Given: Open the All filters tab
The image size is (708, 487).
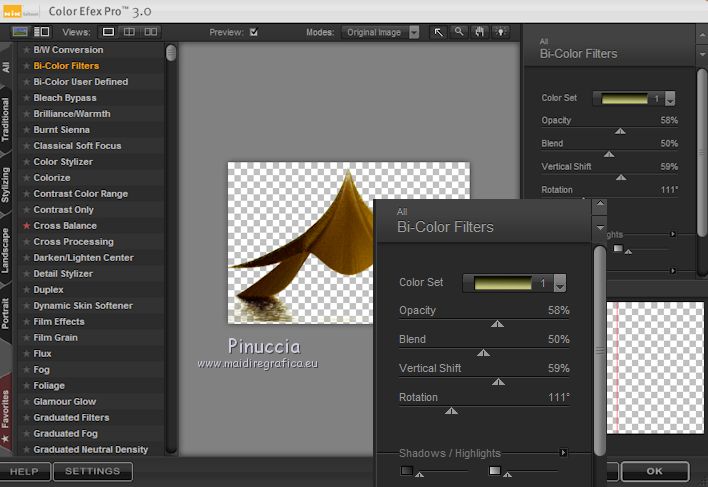Looking at the screenshot, I should pyautogui.click(x=6, y=67).
